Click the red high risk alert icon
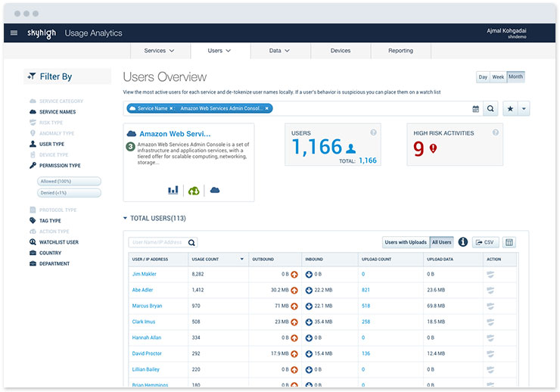The height and width of the screenshot is (392, 560). pyautogui.click(x=433, y=148)
